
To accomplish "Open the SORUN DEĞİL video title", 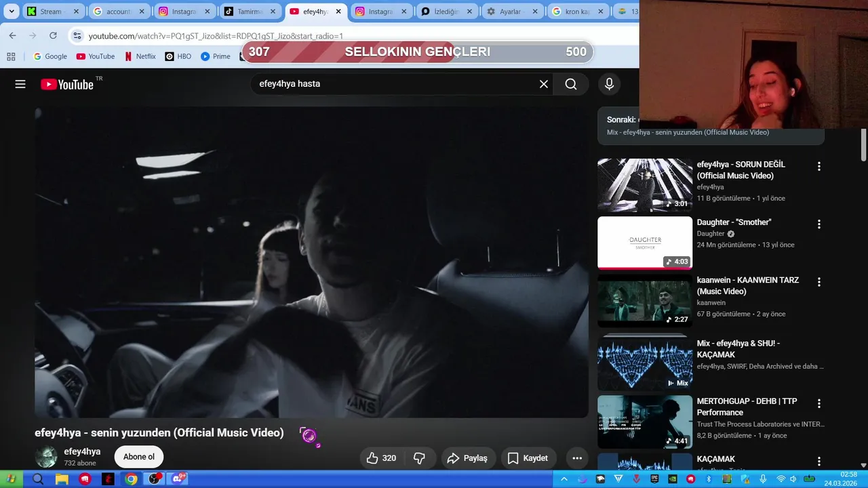I will tap(741, 170).
